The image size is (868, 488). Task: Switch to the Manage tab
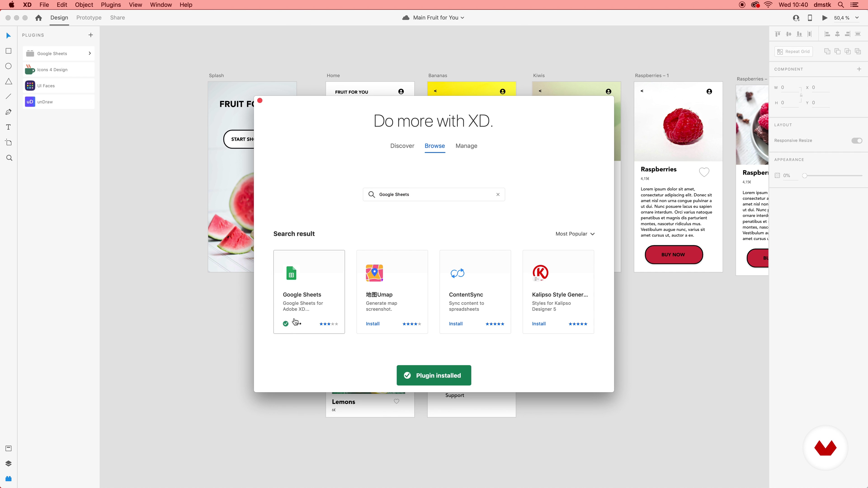466,146
